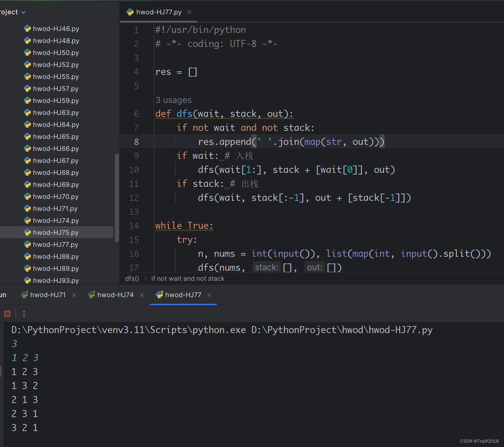Place cursor on 'res = []' line
This screenshot has height=447, width=504.
tap(176, 72)
